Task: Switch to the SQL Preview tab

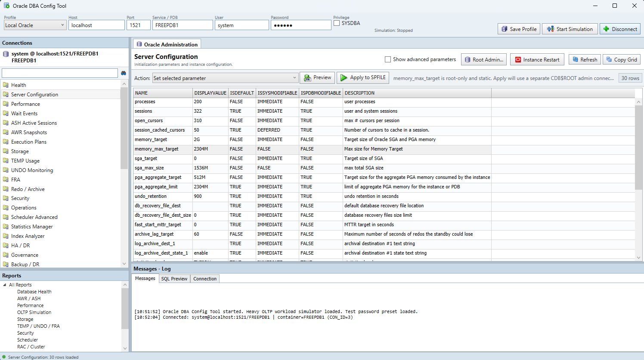Action: pyautogui.click(x=174, y=279)
